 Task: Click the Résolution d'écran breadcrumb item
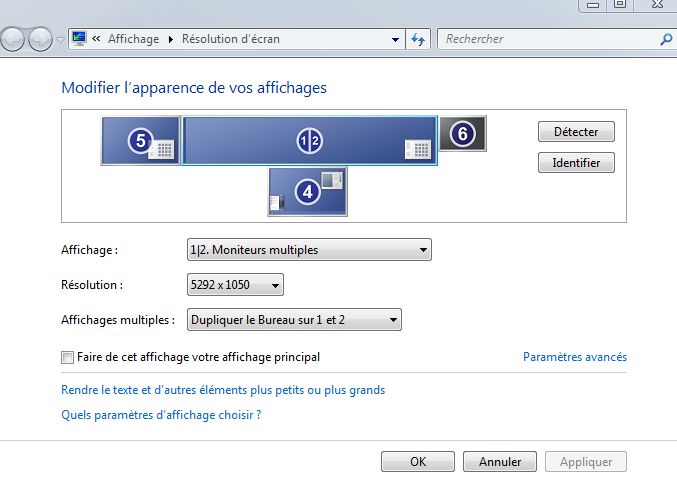[x=231, y=39]
